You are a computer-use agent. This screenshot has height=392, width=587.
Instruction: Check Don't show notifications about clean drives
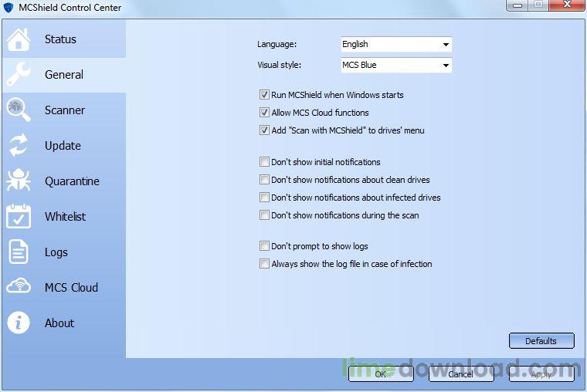[x=264, y=180]
